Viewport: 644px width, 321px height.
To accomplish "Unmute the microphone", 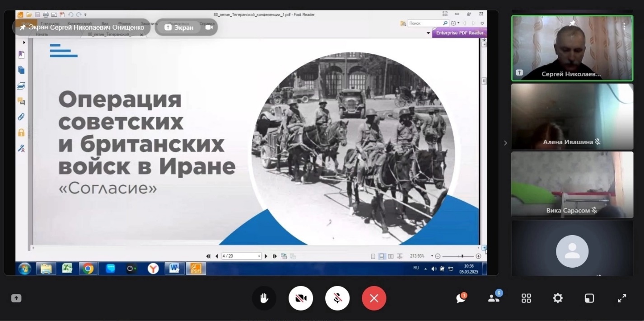I will [x=337, y=298].
